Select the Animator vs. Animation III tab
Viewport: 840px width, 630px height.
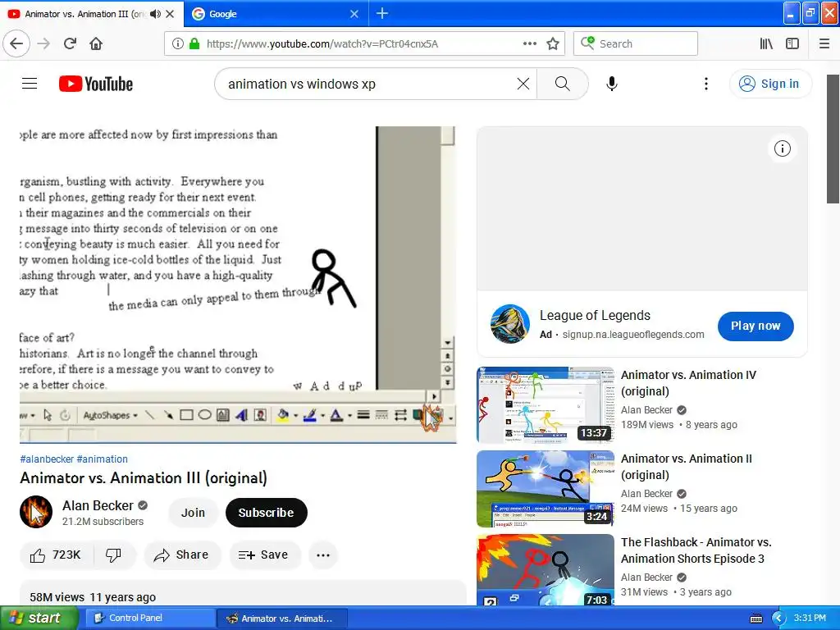(x=91, y=13)
